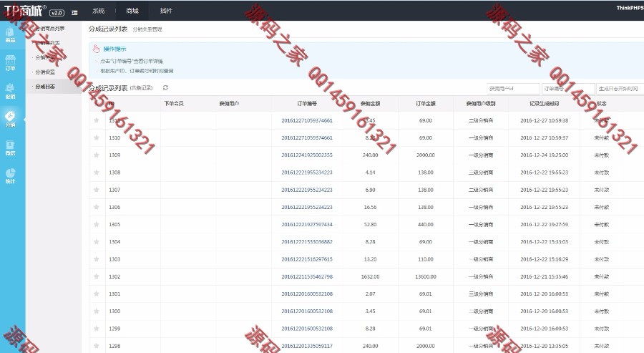Open order 201612271059374661 in row 1310
Viewport: 644px width, 353px height.
(307, 137)
